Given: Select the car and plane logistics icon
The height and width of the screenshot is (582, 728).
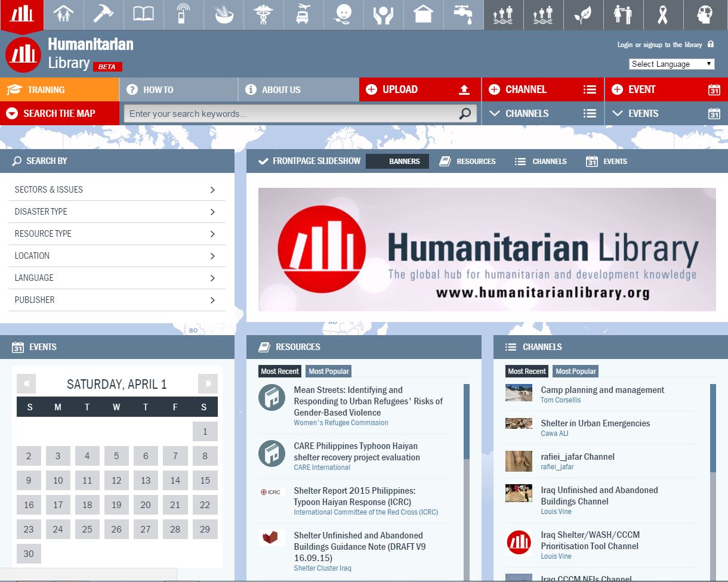Looking at the screenshot, I should 303,14.
